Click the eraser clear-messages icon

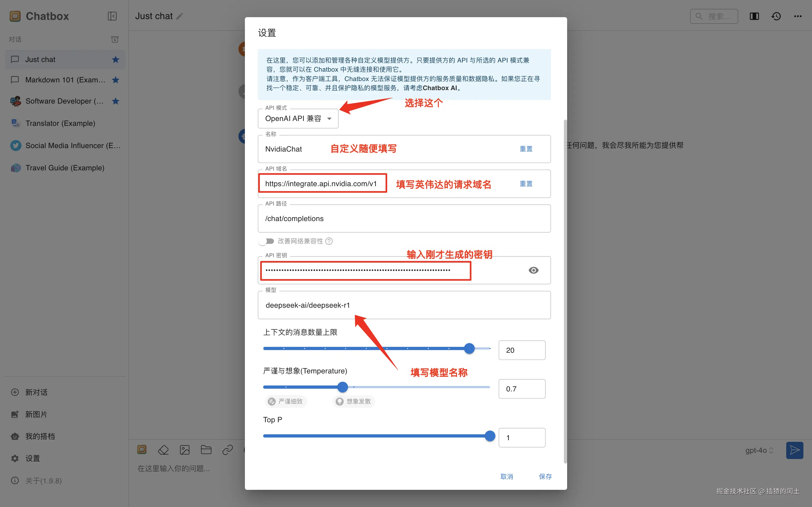[x=163, y=450]
